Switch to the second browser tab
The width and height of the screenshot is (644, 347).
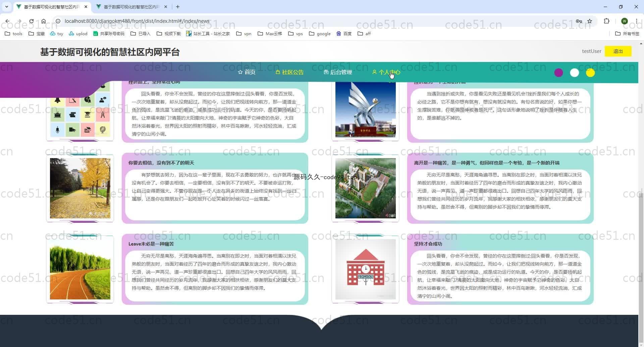[x=131, y=7]
